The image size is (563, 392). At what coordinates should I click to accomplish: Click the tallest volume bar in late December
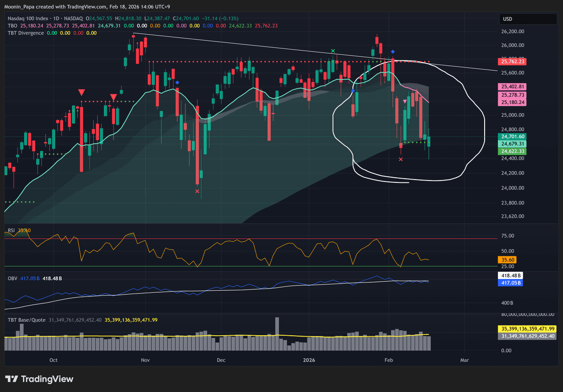pos(277,334)
